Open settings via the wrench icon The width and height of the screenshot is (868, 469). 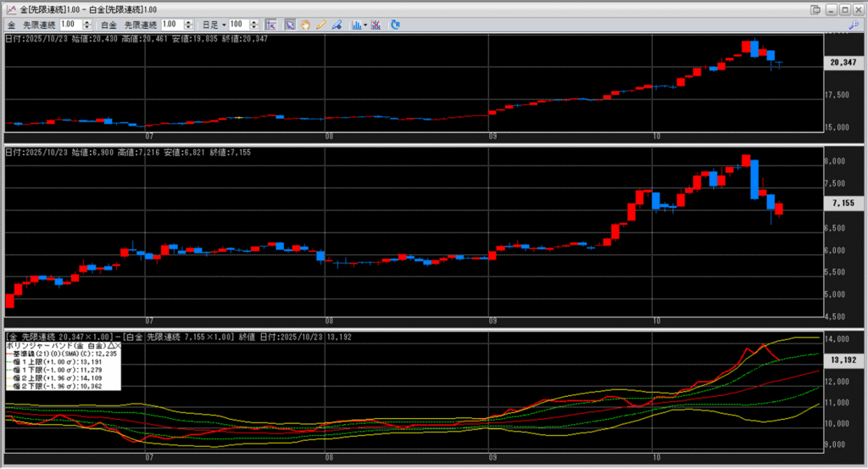point(854,25)
